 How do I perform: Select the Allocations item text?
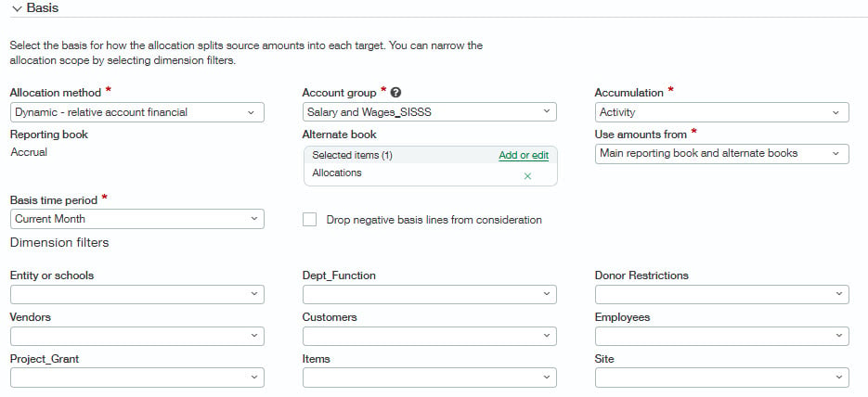[337, 173]
